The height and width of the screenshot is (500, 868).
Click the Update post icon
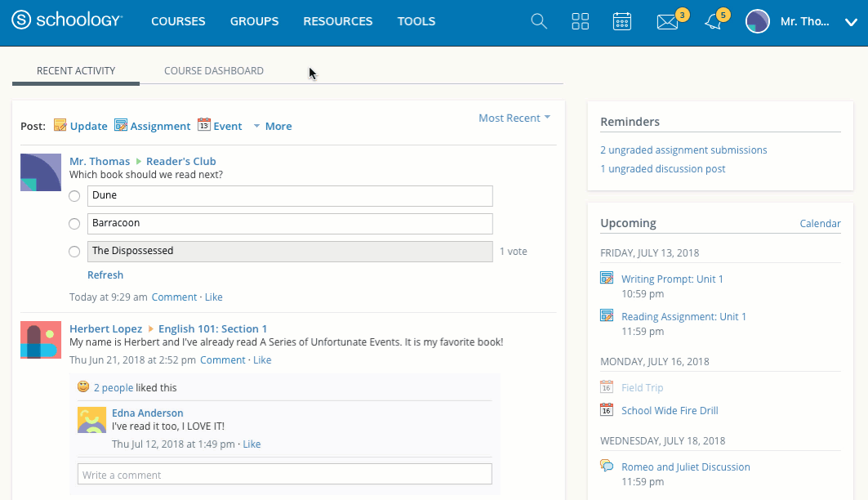click(60, 126)
